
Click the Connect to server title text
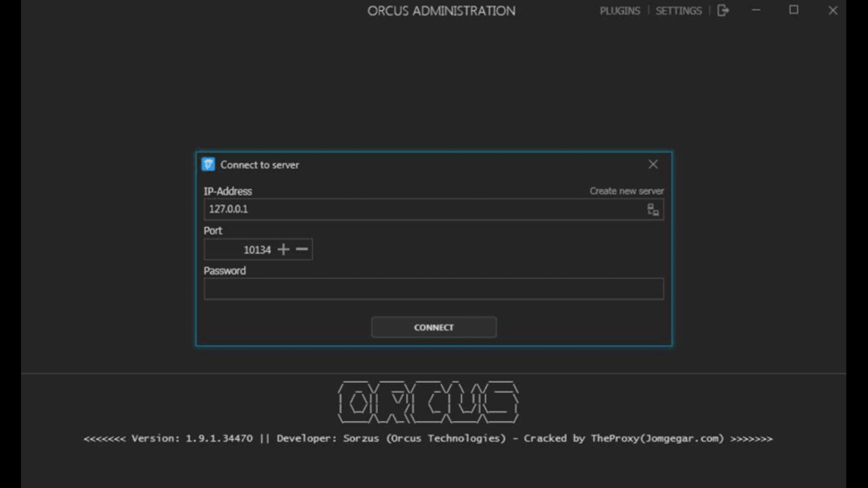pos(259,165)
